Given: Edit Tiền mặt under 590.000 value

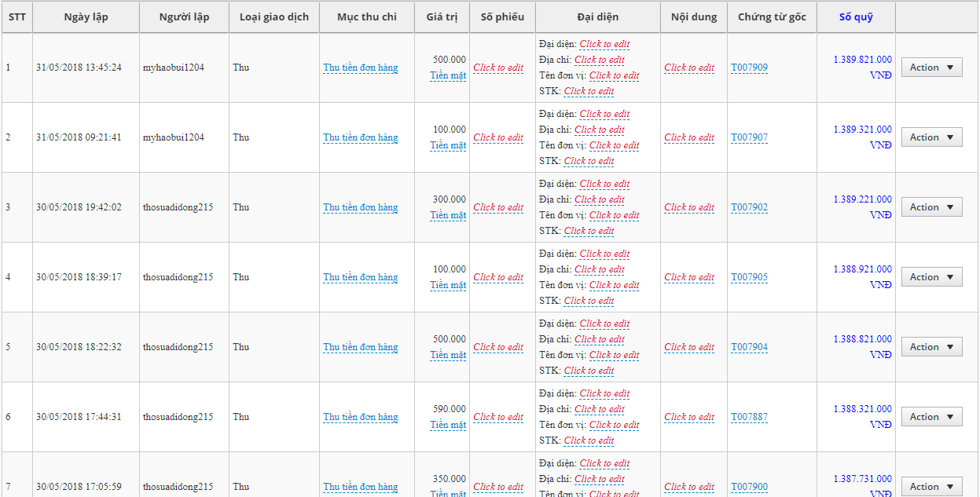Looking at the screenshot, I should (x=448, y=425).
